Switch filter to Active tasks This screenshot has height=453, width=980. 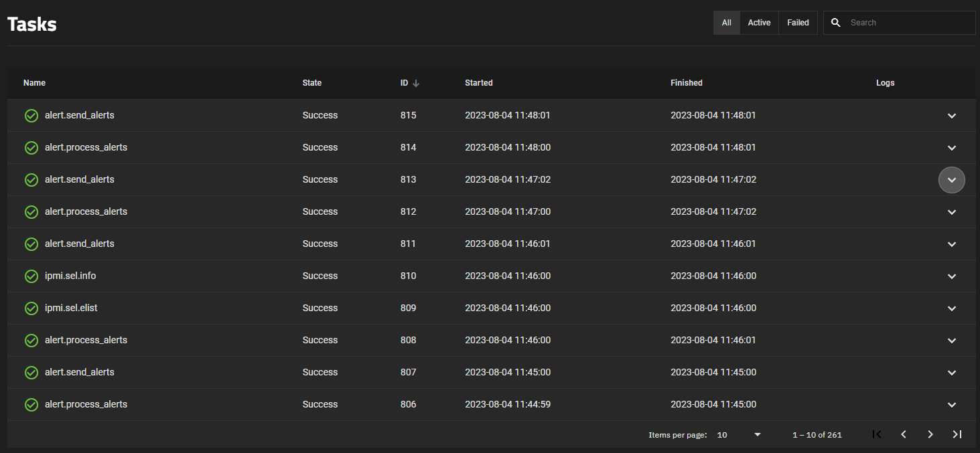click(x=759, y=23)
